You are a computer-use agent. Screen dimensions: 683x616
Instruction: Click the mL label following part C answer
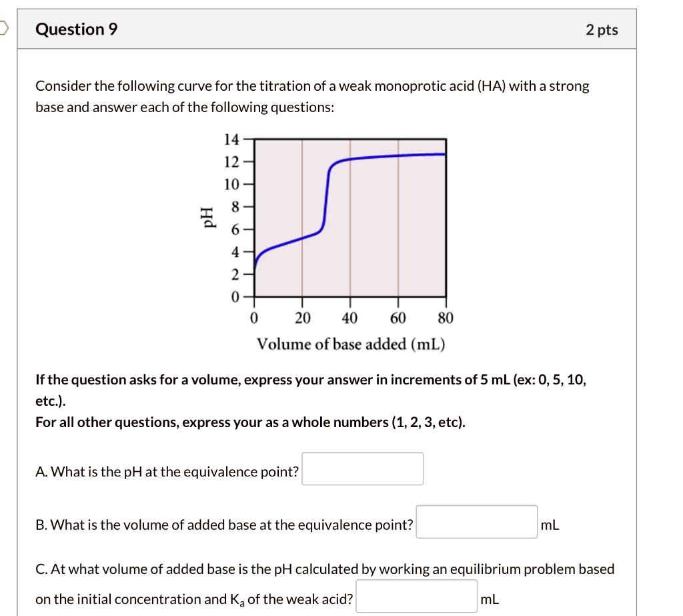click(490, 599)
